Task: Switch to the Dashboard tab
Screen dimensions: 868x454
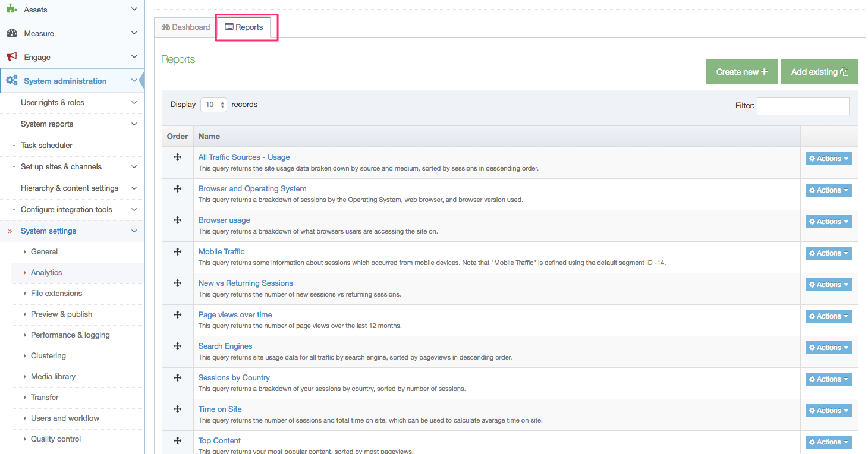Action: pos(185,27)
